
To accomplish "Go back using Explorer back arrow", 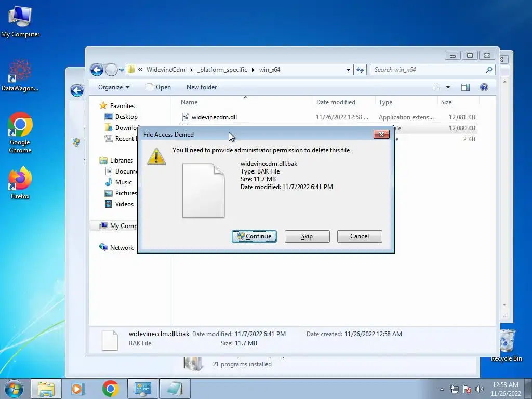I will coord(97,70).
